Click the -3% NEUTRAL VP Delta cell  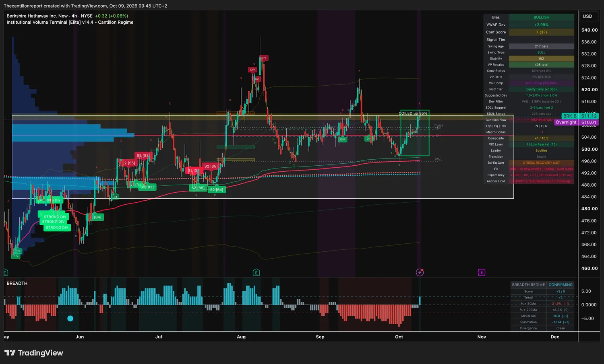tap(541, 77)
